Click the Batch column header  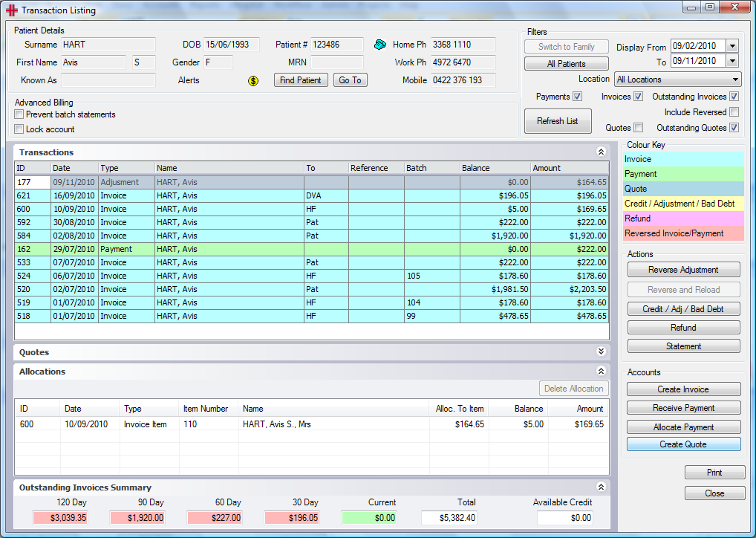(x=432, y=168)
